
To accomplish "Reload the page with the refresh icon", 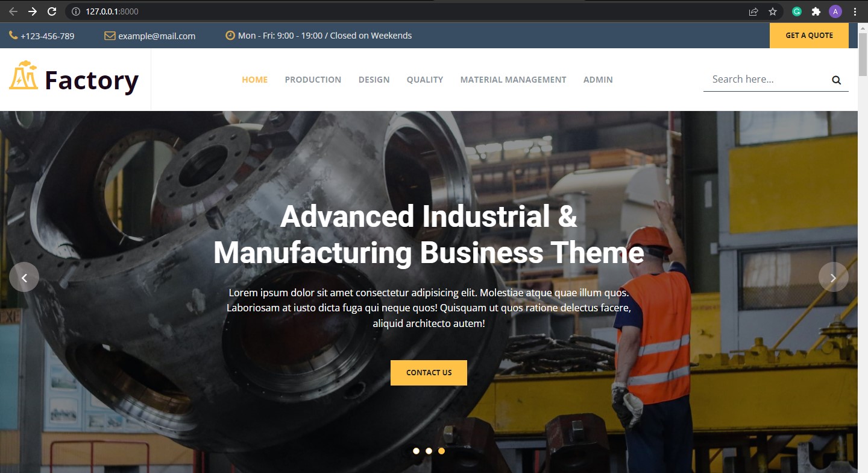I will [52, 11].
